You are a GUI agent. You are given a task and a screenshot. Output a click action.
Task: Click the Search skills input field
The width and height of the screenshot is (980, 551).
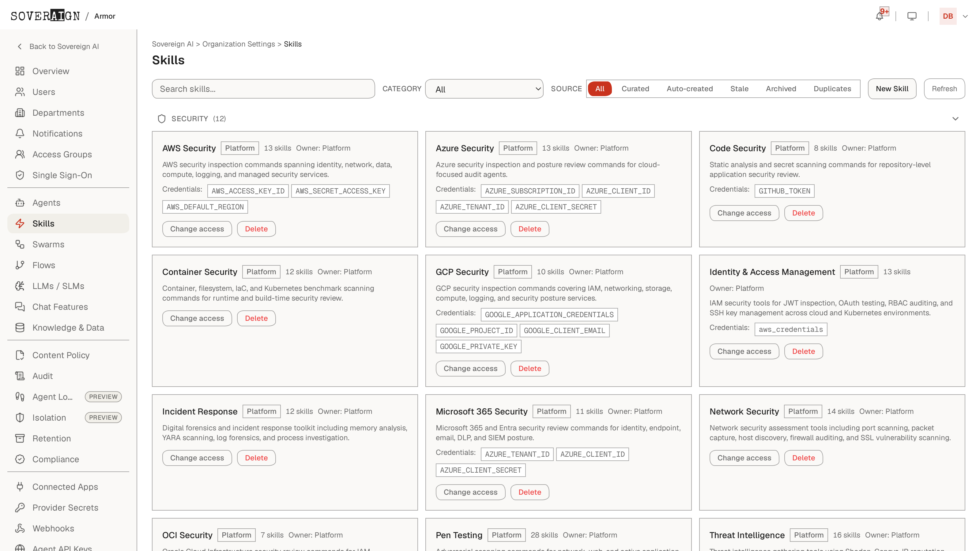(263, 89)
